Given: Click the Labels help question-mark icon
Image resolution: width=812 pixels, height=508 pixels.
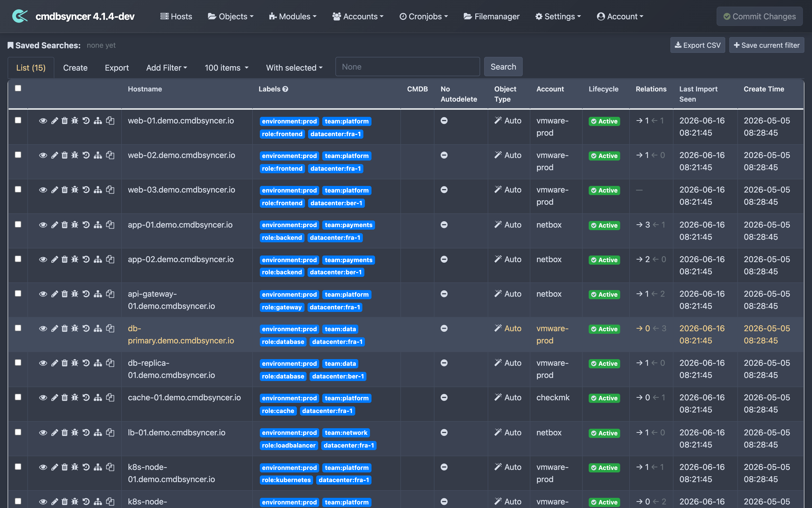Looking at the screenshot, I should pyautogui.click(x=285, y=89).
